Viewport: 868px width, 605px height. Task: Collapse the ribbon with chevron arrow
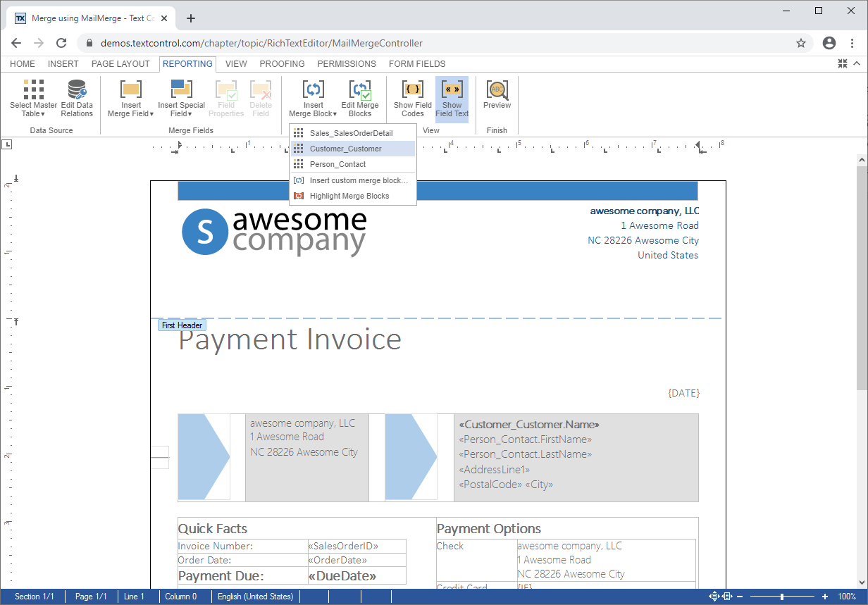857,63
